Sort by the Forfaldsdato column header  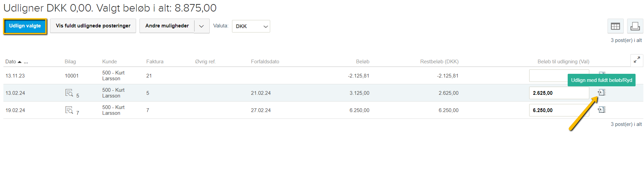[265, 62]
